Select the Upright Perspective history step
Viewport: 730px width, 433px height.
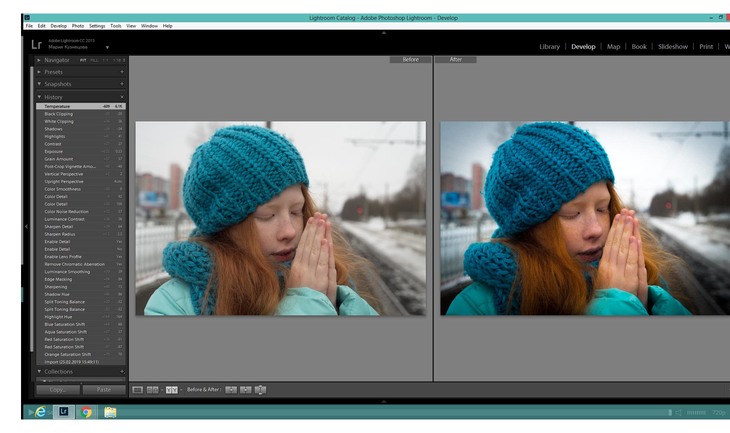pyautogui.click(x=81, y=182)
